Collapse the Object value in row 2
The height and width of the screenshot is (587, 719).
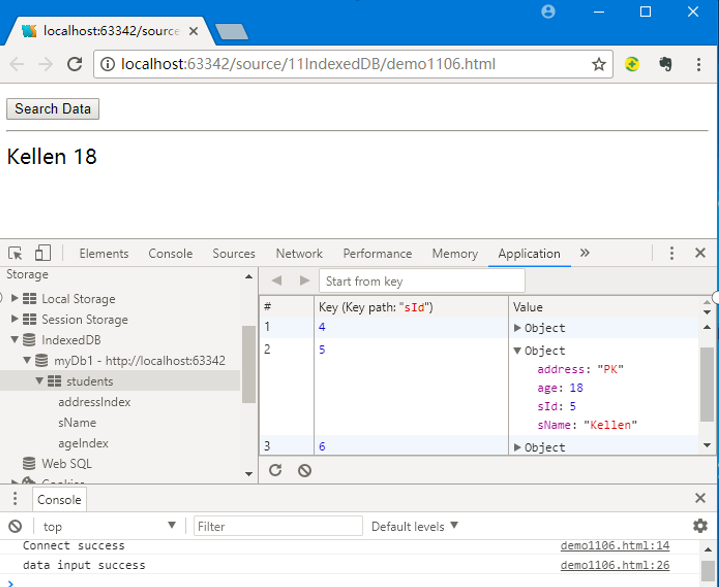(517, 350)
